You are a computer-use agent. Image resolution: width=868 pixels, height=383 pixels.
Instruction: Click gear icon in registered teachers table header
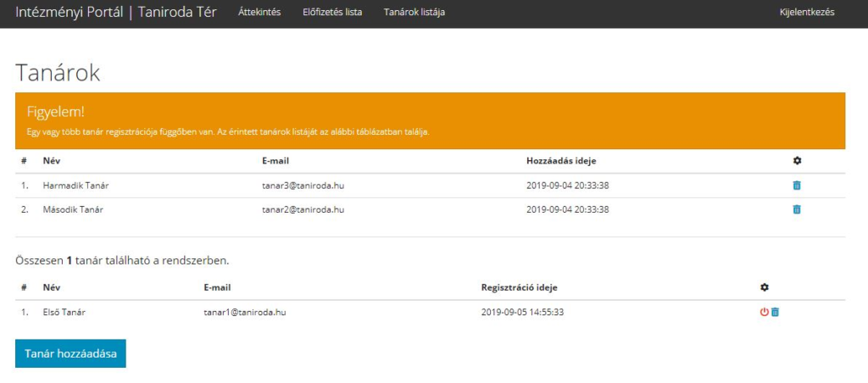coord(764,288)
